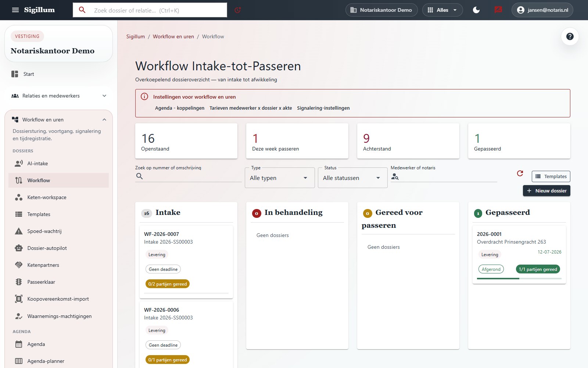The height and width of the screenshot is (368, 588).
Task: Select the 1 Gepasseerd stat card
Action: 519,141
